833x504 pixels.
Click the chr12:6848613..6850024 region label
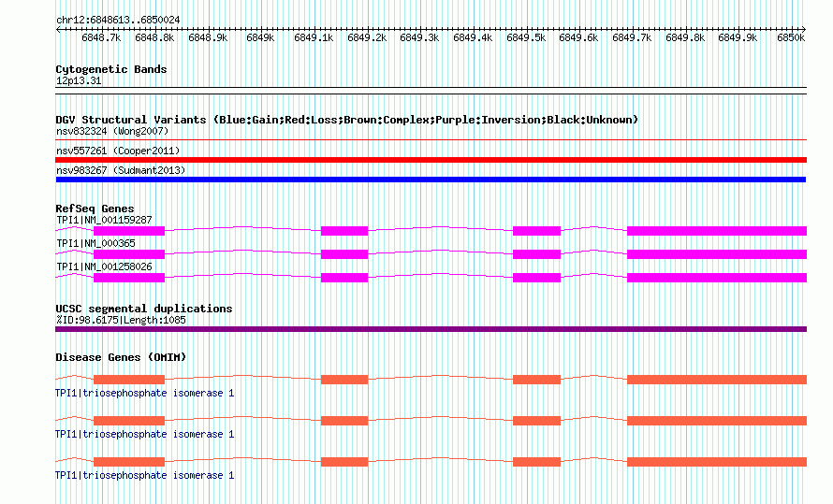click(x=118, y=20)
